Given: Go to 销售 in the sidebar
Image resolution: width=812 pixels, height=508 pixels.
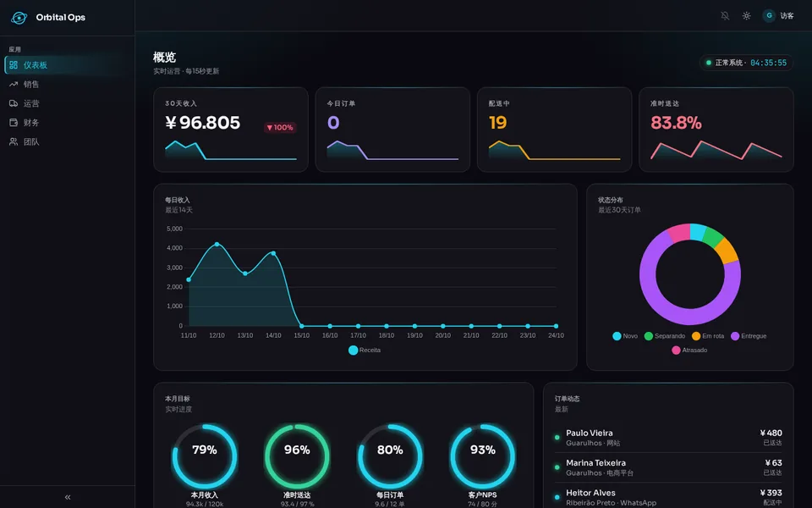Looking at the screenshot, I should (x=68, y=84).
